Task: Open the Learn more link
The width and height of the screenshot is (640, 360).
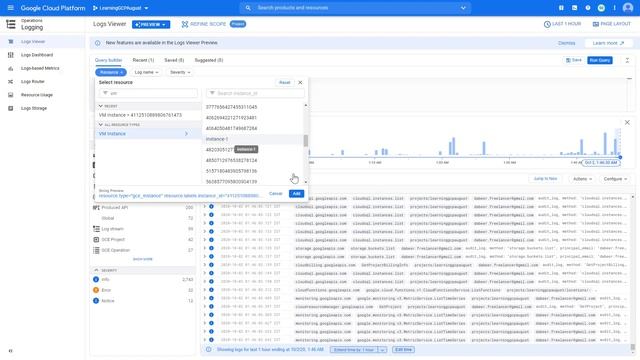Action: (x=608, y=43)
